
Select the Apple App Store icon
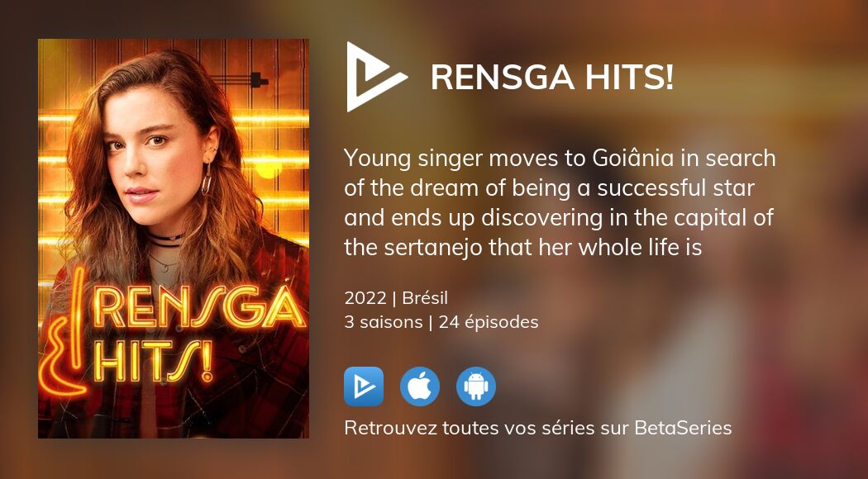click(x=420, y=387)
